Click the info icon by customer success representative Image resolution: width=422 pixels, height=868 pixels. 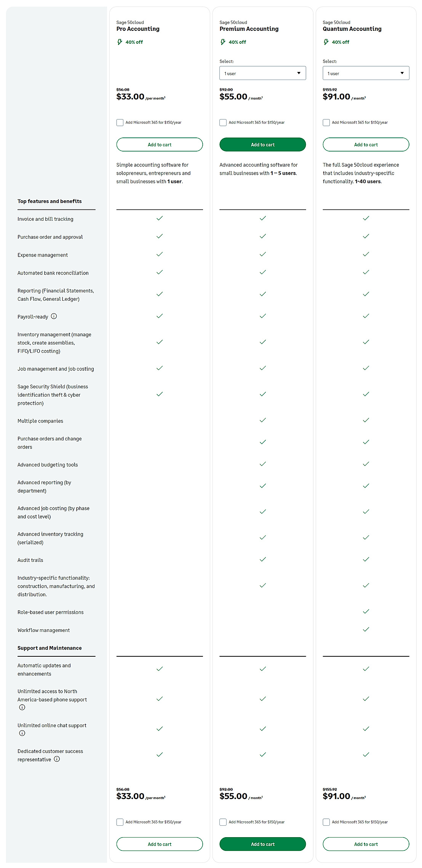57,759
